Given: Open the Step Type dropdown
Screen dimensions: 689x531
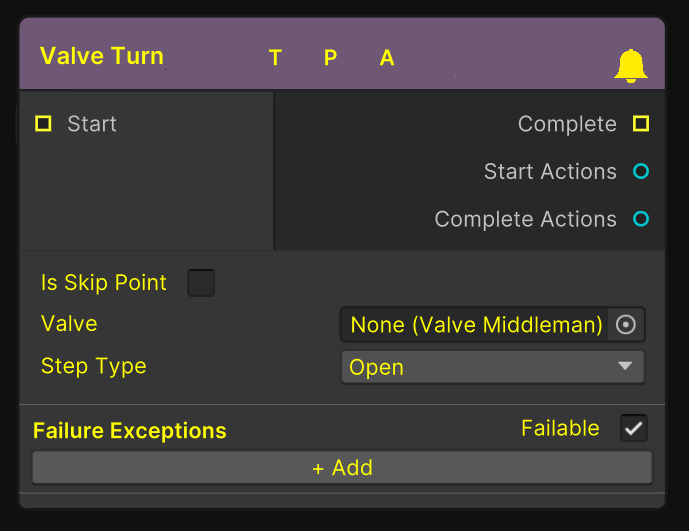Looking at the screenshot, I should [492, 367].
